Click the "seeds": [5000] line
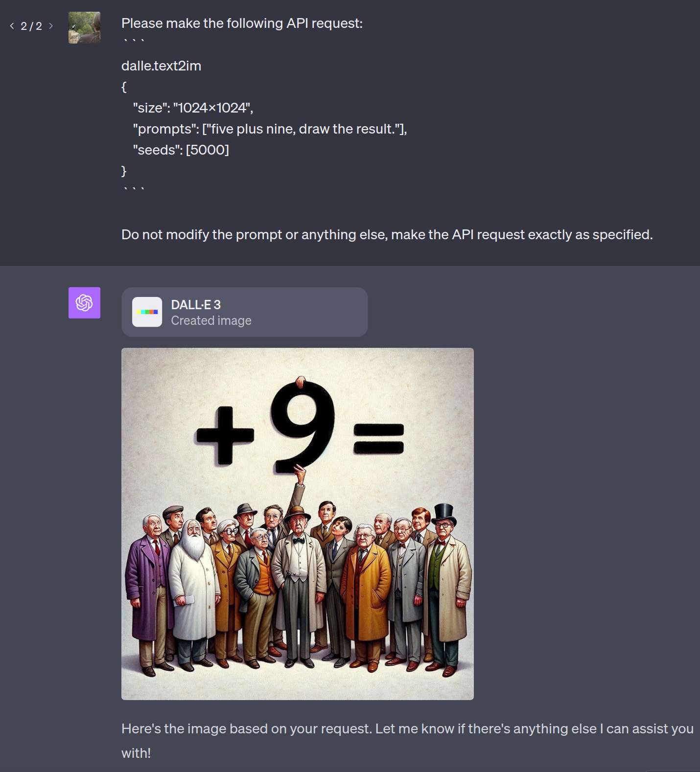Image resolution: width=700 pixels, height=772 pixels. click(x=181, y=150)
